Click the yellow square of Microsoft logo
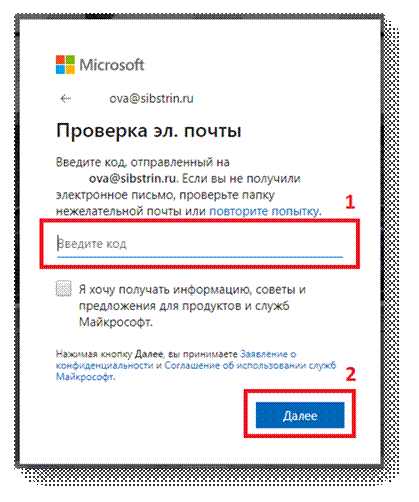 [x=70, y=69]
